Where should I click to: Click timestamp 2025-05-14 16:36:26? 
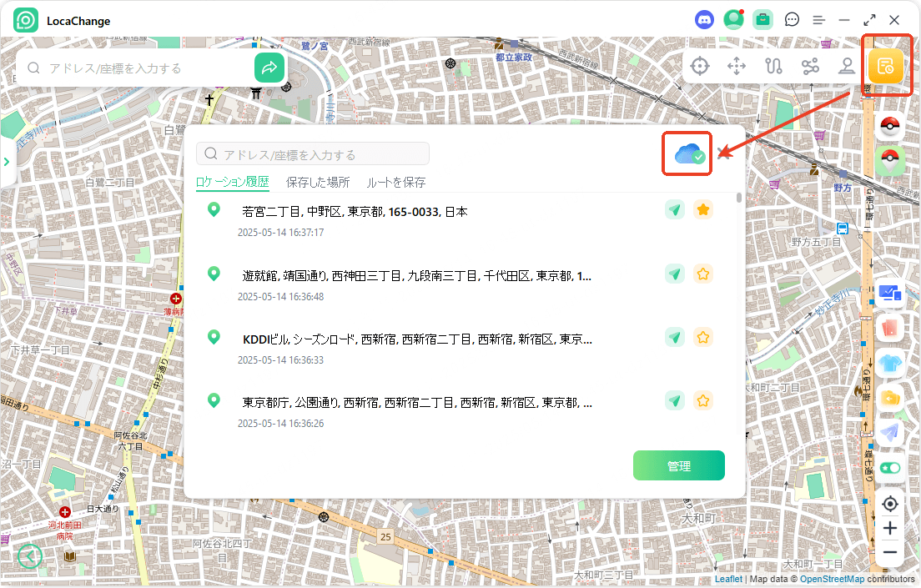pyautogui.click(x=281, y=424)
